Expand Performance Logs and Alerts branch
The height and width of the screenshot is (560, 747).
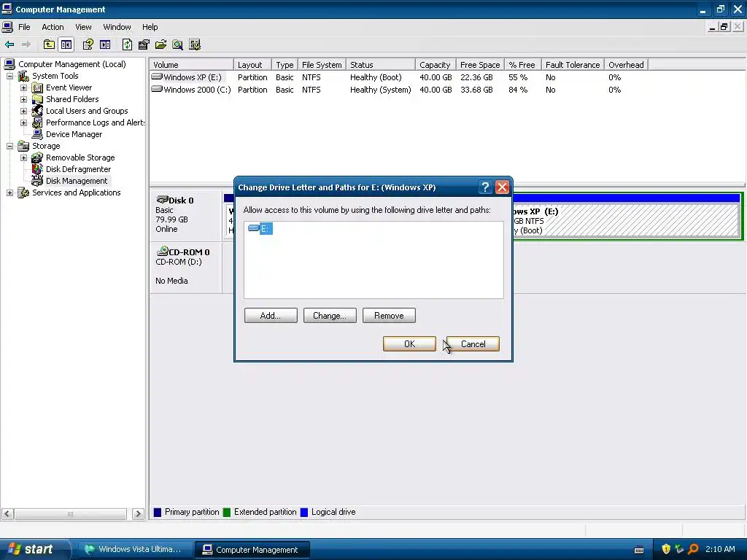[x=23, y=122]
